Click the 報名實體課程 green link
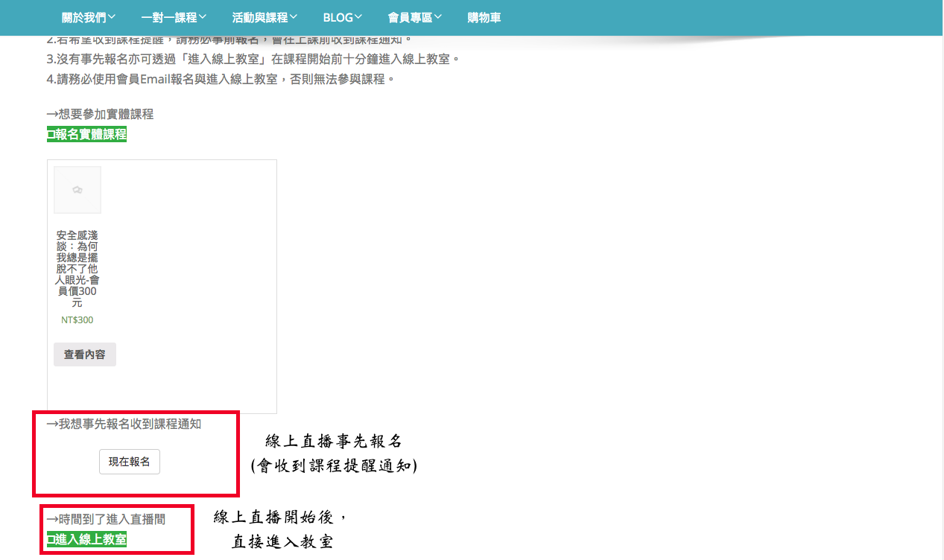 [91, 134]
